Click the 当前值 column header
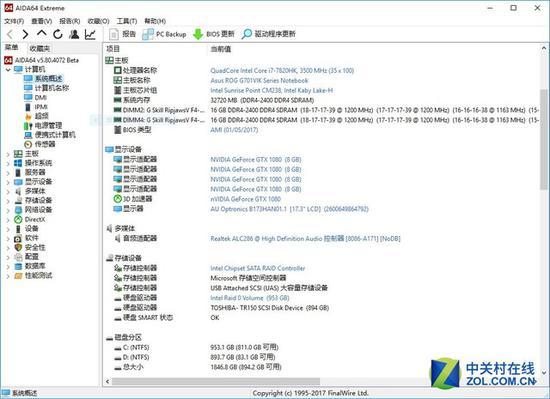The width and height of the screenshot is (550, 399). 220,49
